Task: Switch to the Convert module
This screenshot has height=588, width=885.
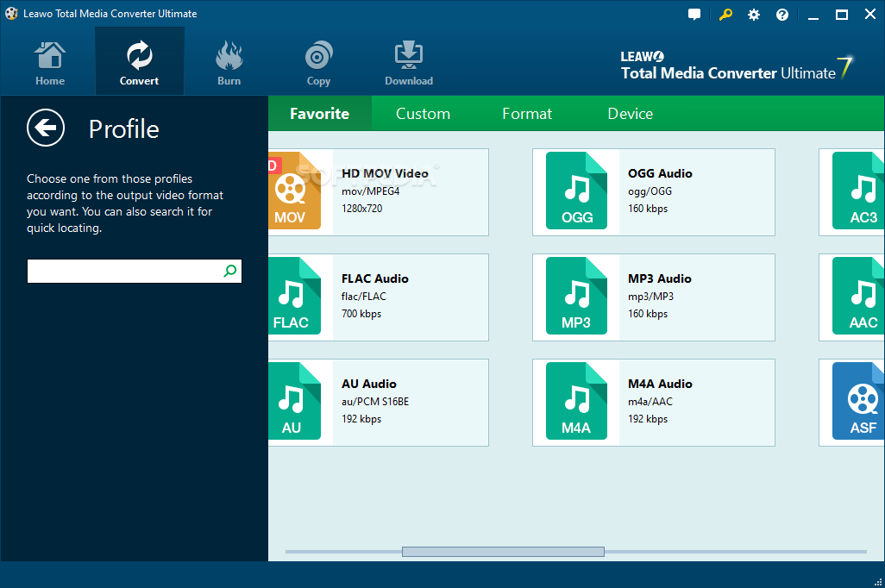Action: 140,61
